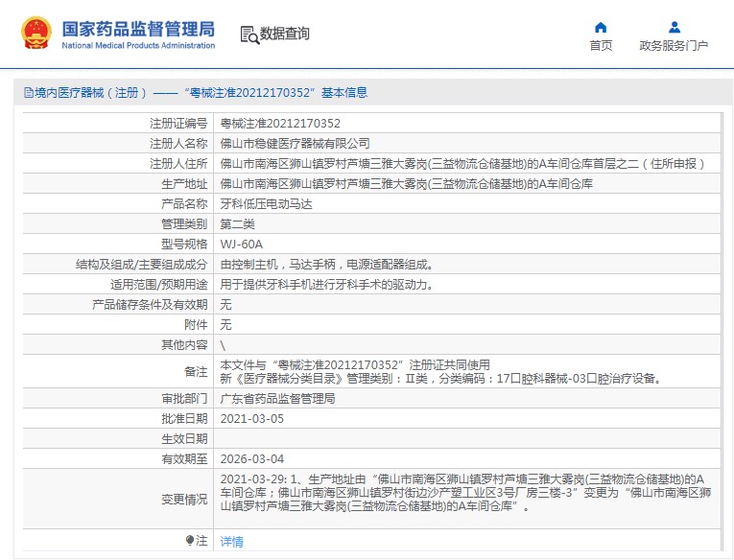734x560 pixels.
Task: Click National Medical Products Administration subtitle
Action: coord(138,45)
